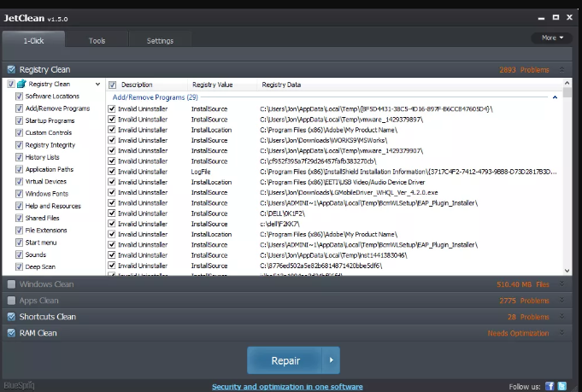582x392 pixels.
Task: Select the EETI USB Video/Audio Device Driver entry
Action: [x=342, y=182]
